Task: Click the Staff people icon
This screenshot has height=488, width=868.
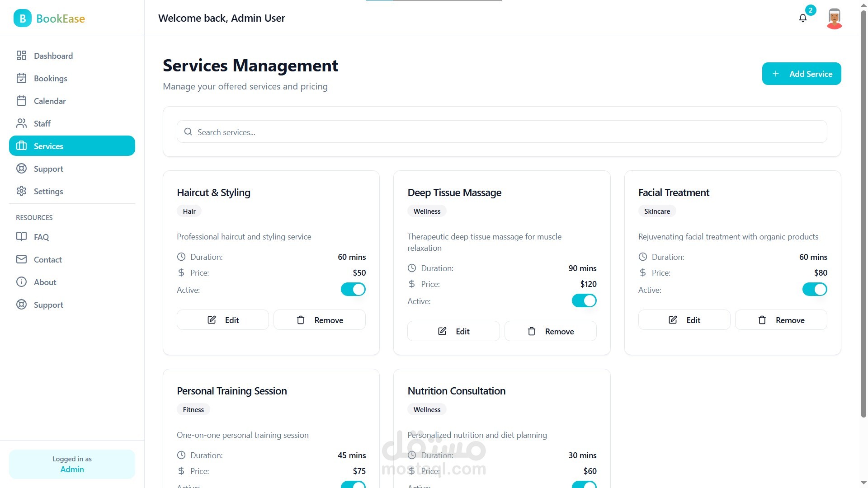Action: 21,123
